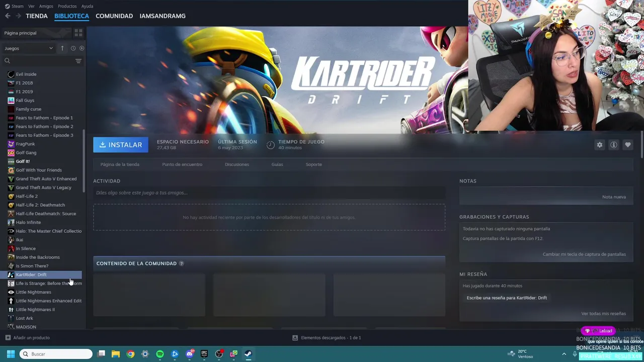Screen dimensions: 644x362
Task: Go to the COMUNIDAD tab
Action: tap(114, 16)
